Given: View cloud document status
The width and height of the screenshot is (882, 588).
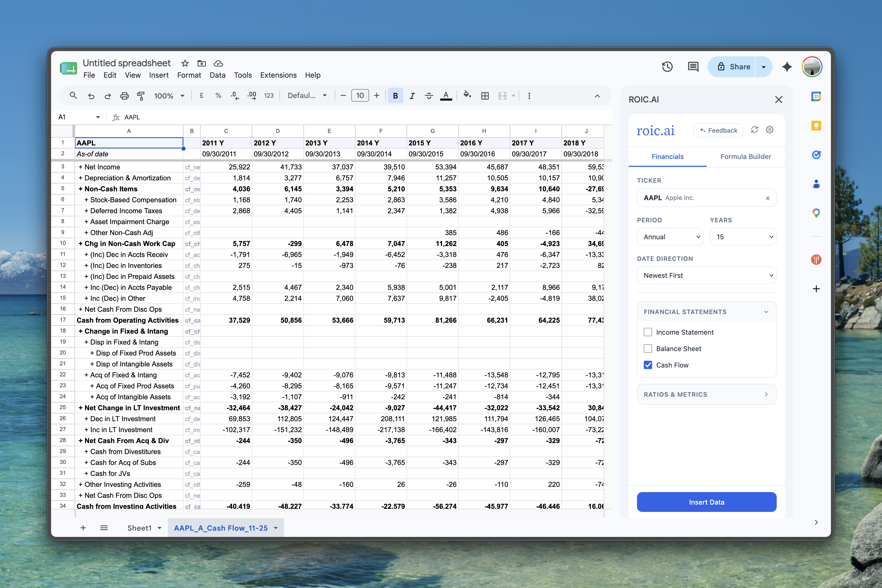Looking at the screenshot, I should pos(218,63).
